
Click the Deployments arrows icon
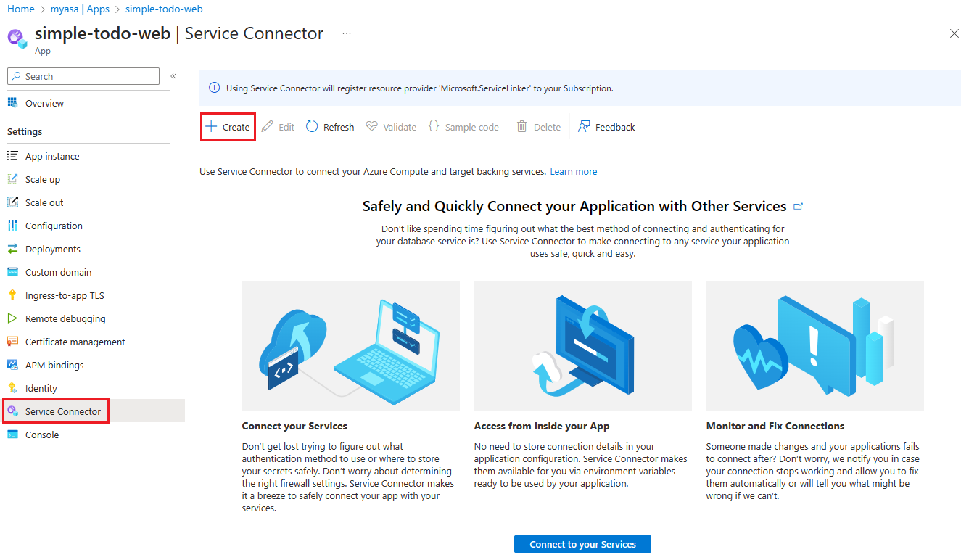(x=12, y=249)
